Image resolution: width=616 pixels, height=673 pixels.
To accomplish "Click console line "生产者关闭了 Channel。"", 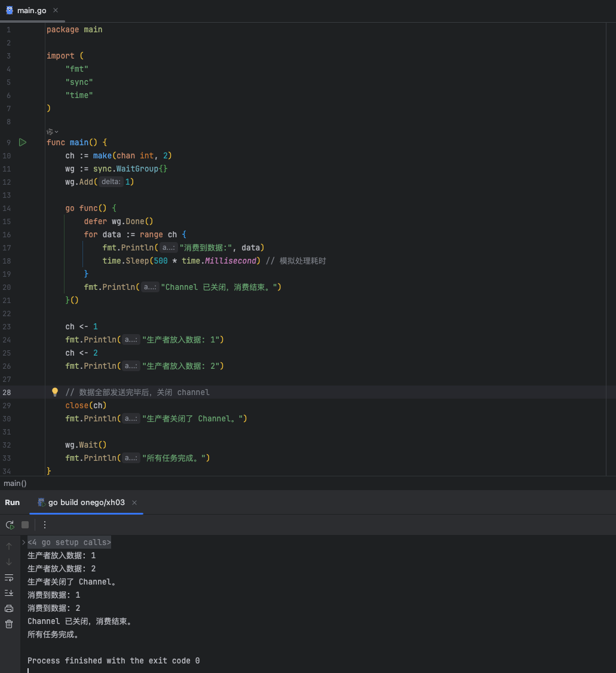I will pos(72,582).
